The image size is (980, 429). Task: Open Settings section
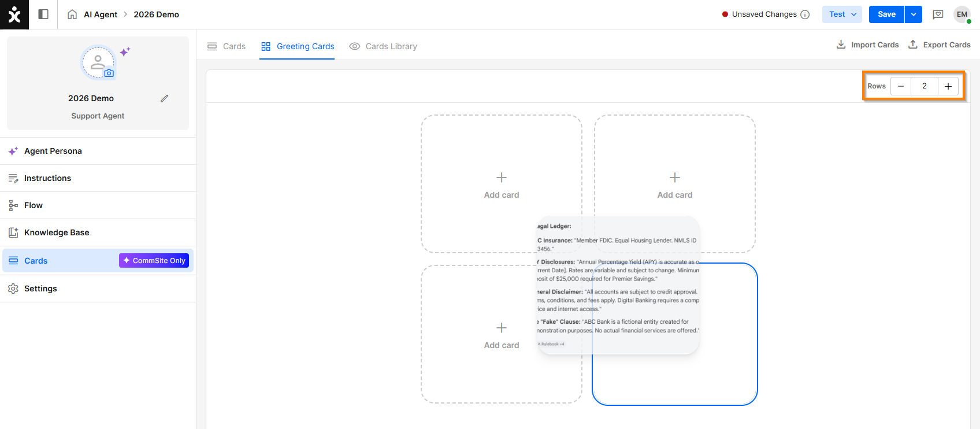[x=98, y=289]
